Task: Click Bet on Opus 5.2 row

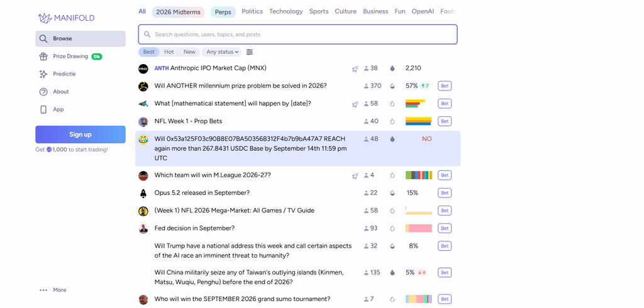Action: click(445, 192)
